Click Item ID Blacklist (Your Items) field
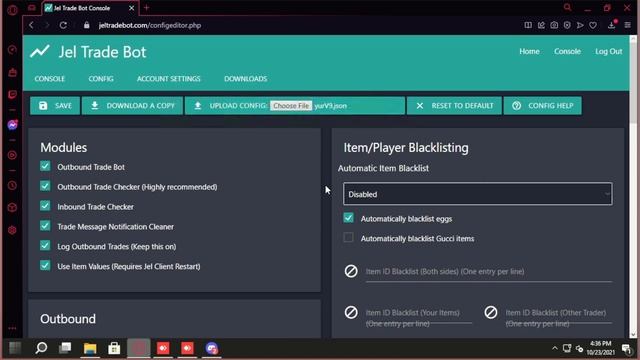The width and height of the screenshot is (640, 360). click(419, 318)
